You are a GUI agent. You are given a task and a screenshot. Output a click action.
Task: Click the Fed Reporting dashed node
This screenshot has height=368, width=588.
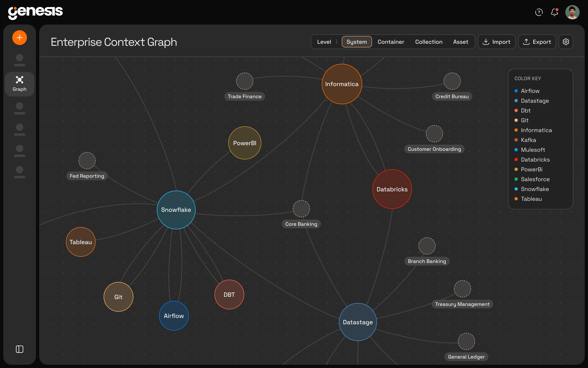pyautogui.click(x=87, y=161)
